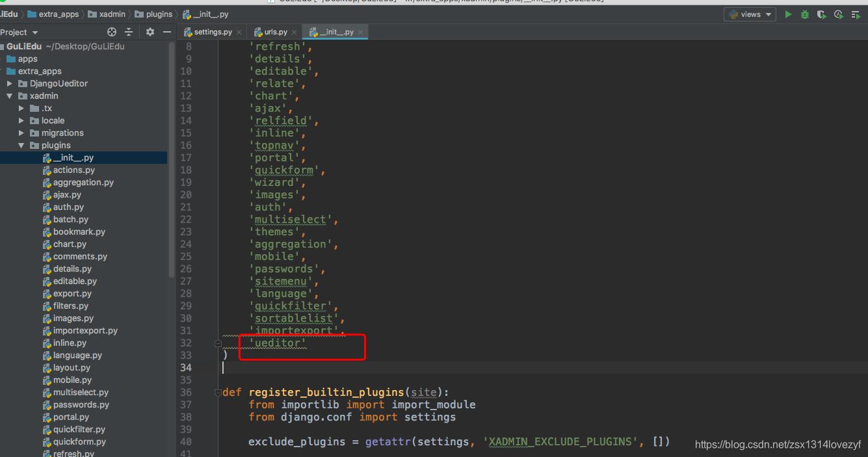Hide the Project panel with minus icon
The height and width of the screenshot is (457, 868).
[x=167, y=32]
